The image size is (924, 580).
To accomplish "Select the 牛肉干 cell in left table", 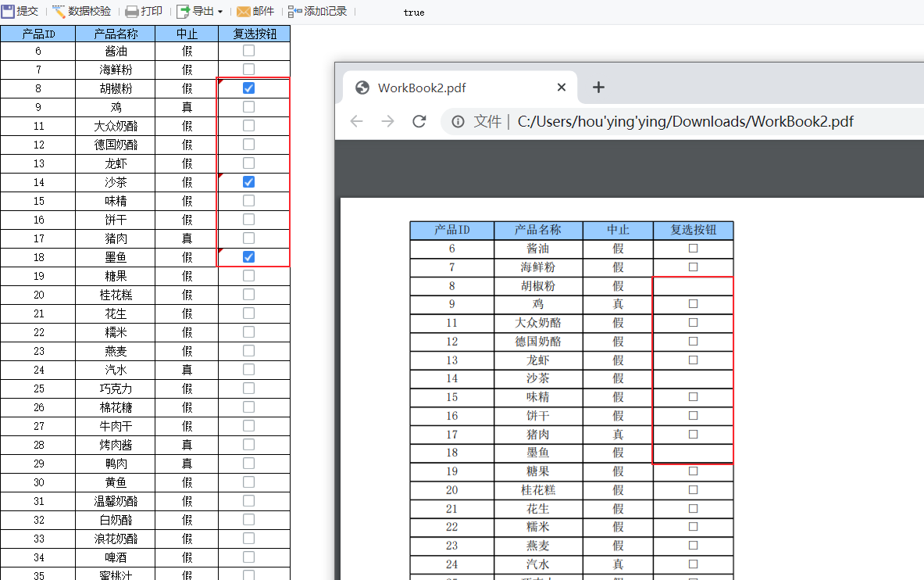I will (116, 426).
